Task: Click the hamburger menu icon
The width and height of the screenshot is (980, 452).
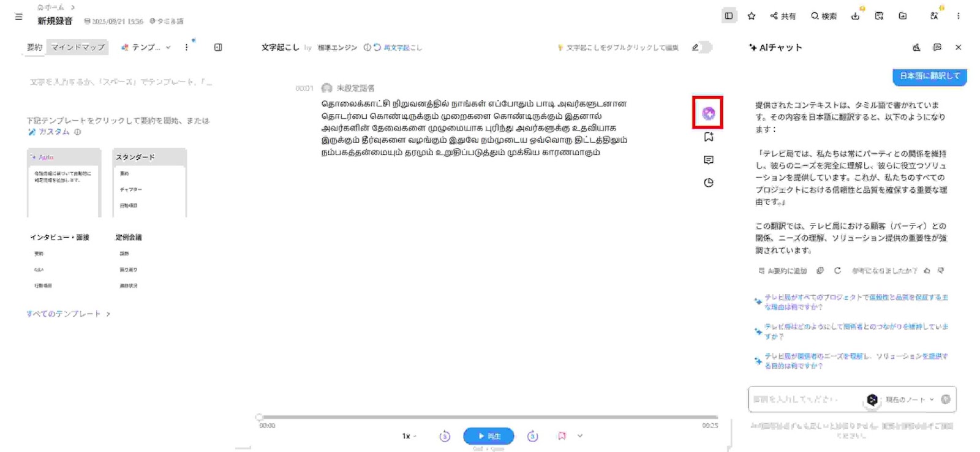Action: tap(18, 17)
